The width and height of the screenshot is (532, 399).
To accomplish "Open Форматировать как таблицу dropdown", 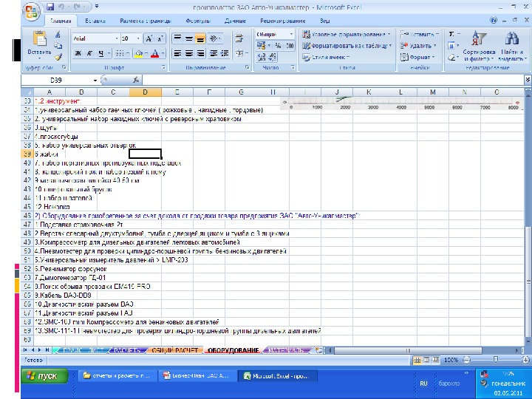I will 347,46.
